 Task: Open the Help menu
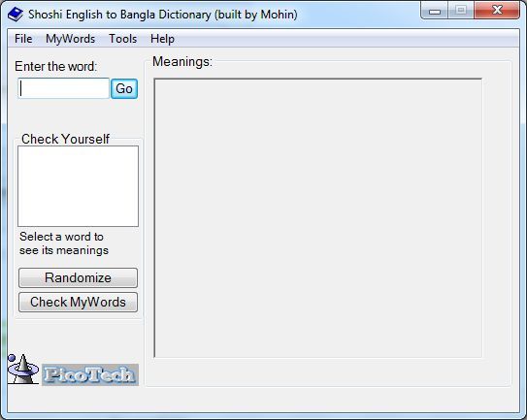point(162,39)
